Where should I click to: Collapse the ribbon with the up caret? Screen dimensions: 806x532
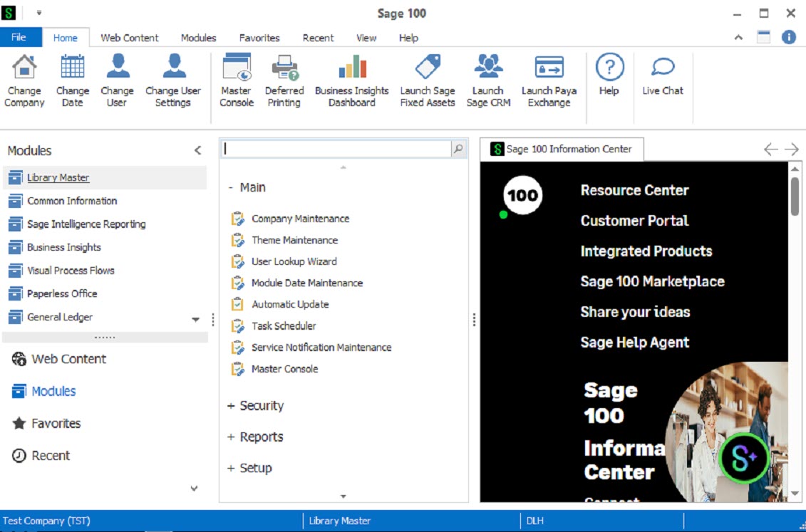(739, 37)
